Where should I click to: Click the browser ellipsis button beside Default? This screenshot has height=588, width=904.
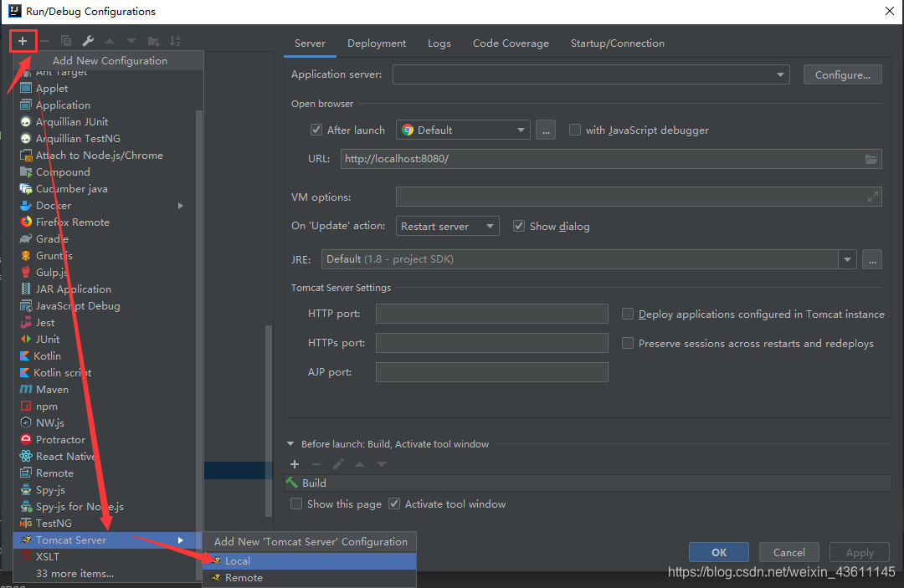(546, 130)
